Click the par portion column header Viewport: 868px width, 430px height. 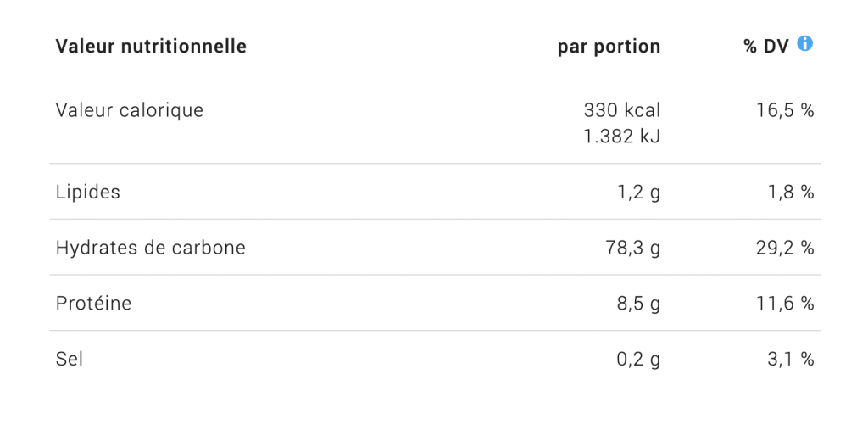[x=609, y=47]
